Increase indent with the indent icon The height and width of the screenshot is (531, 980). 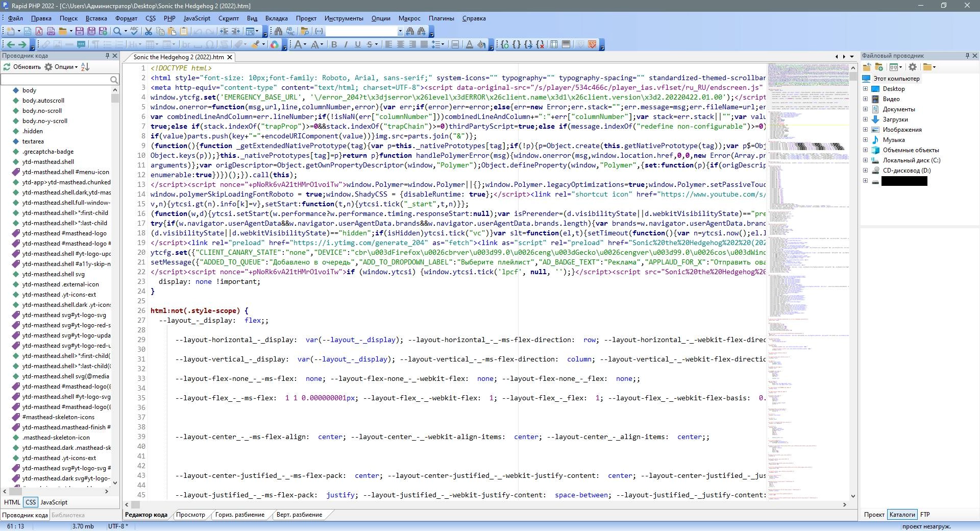tap(224, 31)
